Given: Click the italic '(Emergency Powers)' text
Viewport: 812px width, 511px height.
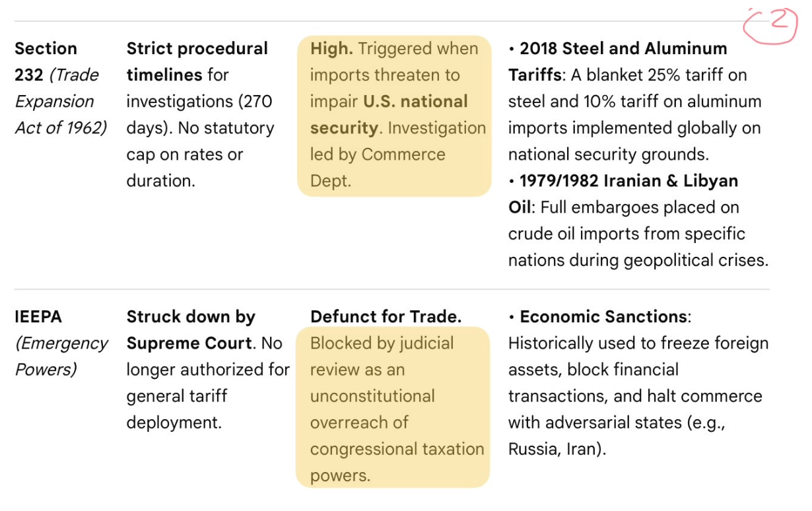Looking at the screenshot, I should [x=61, y=357].
